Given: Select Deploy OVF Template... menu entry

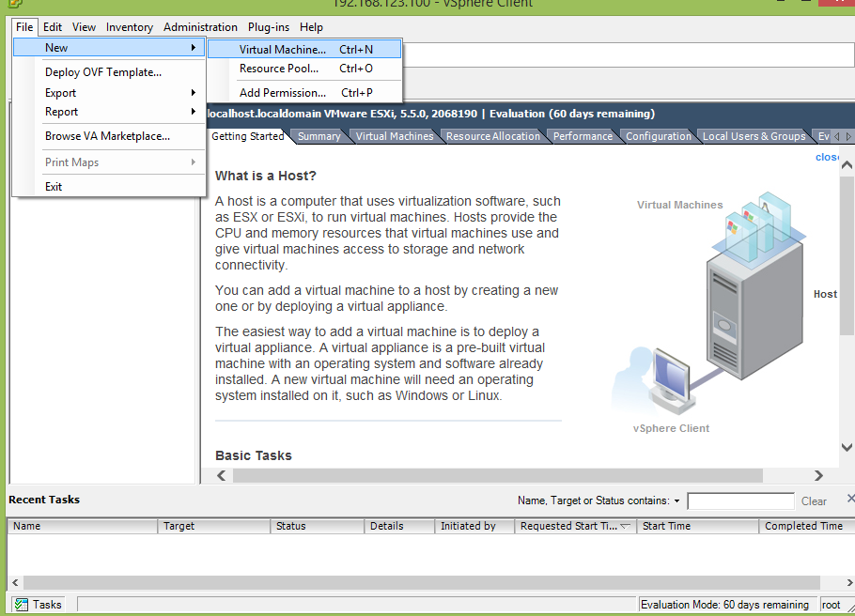Looking at the screenshot, I should (109, 72).
